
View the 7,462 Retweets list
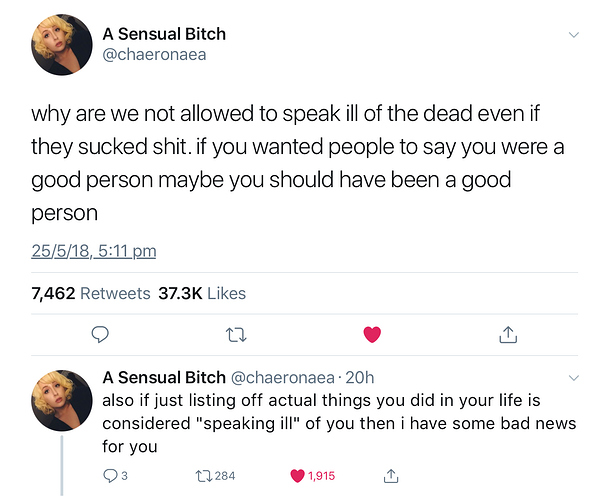[x=91, y=293]
